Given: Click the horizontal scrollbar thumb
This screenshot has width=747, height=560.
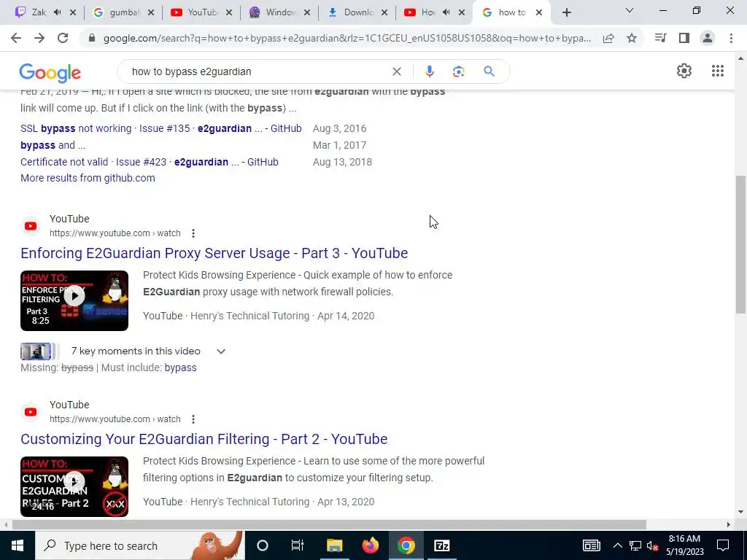Looking at the screenshot, I should click(x=329, y=525).
